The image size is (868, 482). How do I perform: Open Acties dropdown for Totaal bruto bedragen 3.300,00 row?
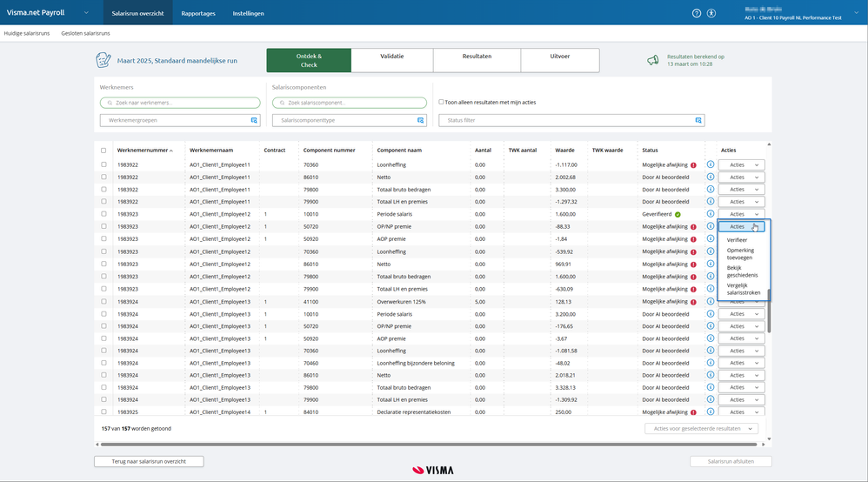point(742,190)
